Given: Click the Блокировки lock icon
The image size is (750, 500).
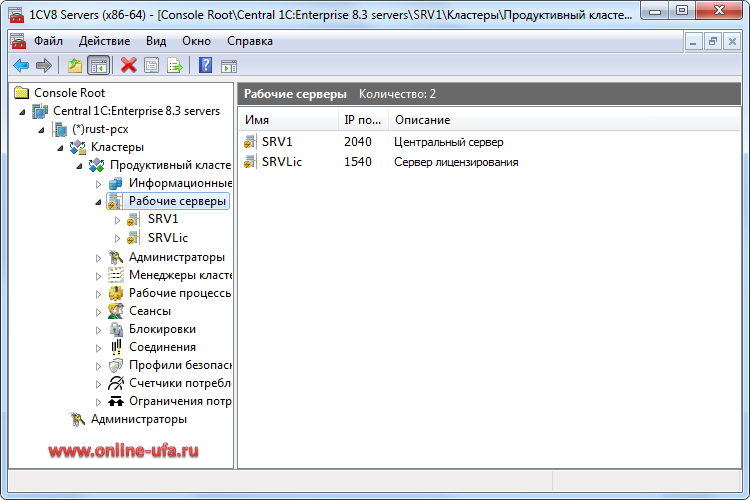Looking at the screenshot, I should tap(116, 329).
